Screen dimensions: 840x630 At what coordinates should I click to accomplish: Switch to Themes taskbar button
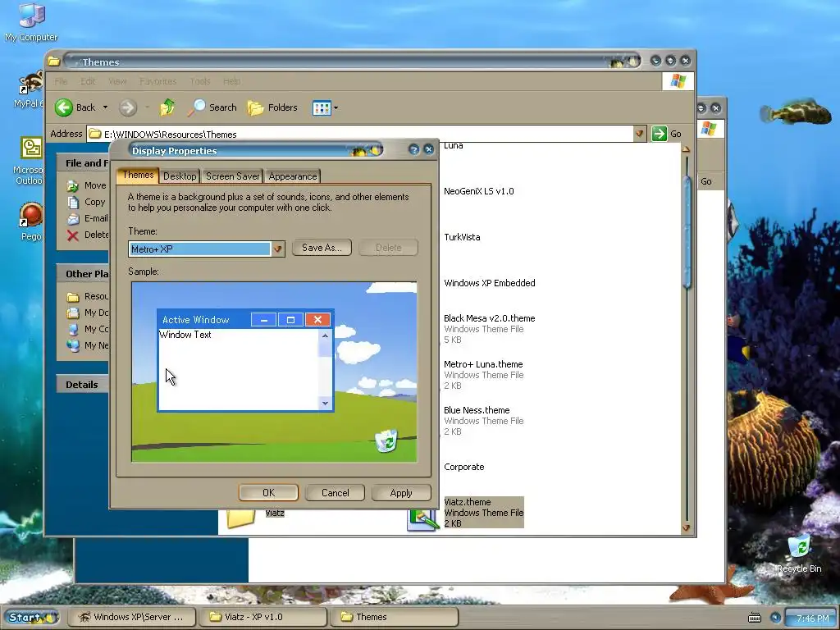click(394, 617)
